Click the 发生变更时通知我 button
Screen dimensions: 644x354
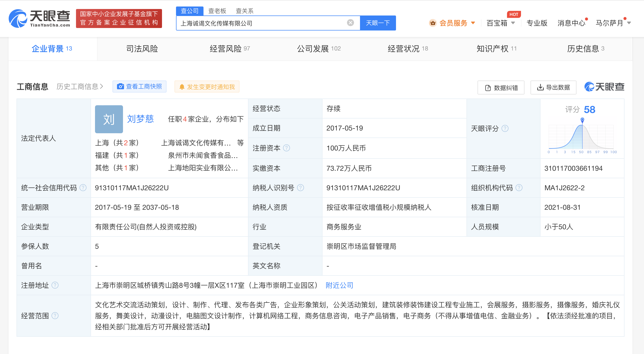207,87
